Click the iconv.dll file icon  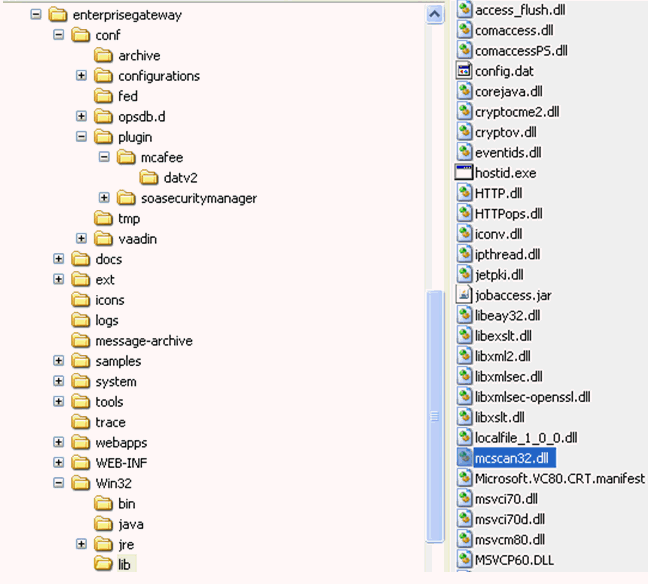click(x=464, y=234)
